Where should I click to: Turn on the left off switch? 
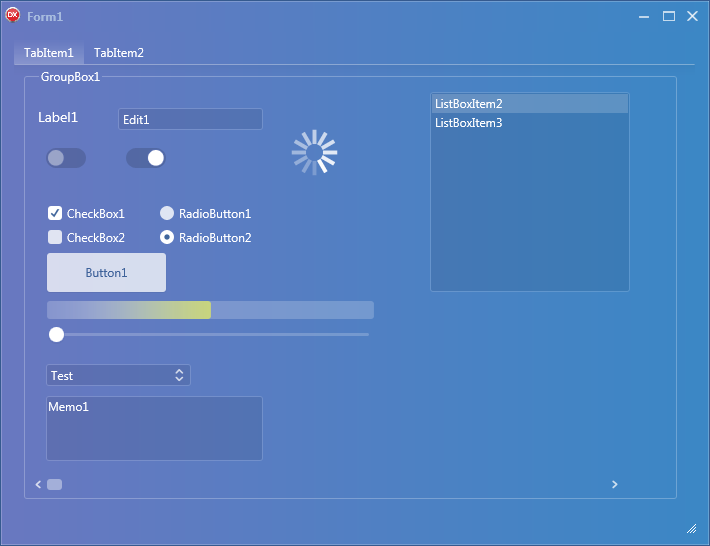(66, 158)
